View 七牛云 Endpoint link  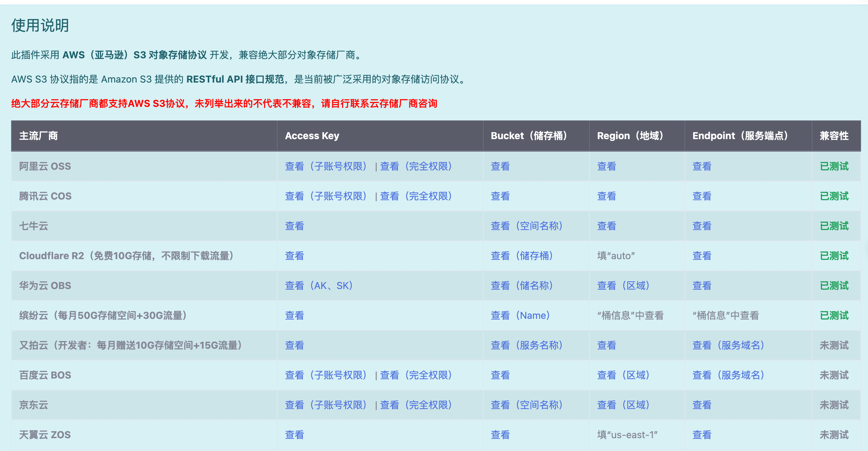click(702, 226)
